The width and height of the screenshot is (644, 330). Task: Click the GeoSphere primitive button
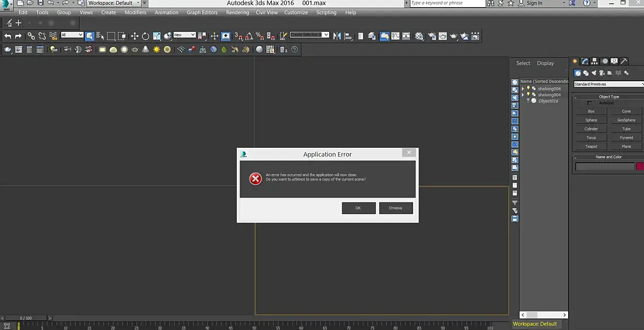627,120
